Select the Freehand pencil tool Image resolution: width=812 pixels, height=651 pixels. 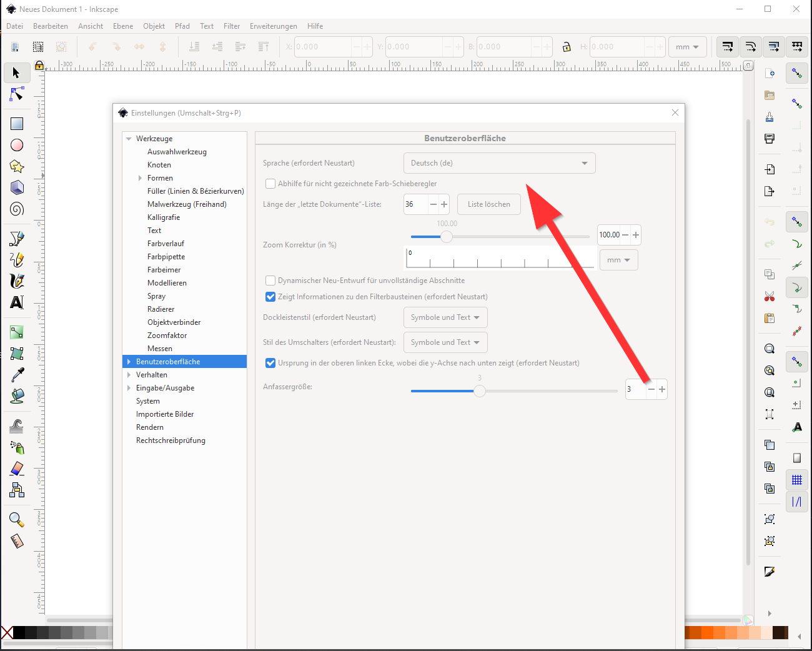pos(16,259)
